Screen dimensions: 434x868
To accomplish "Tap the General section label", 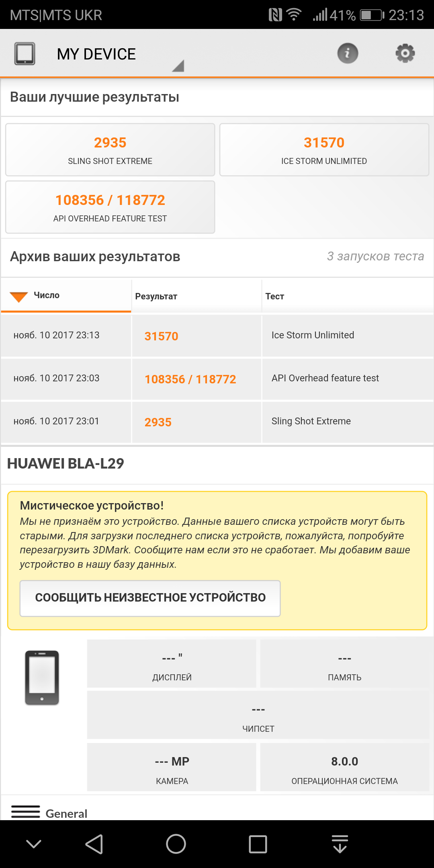I will [x=66, y=813].
